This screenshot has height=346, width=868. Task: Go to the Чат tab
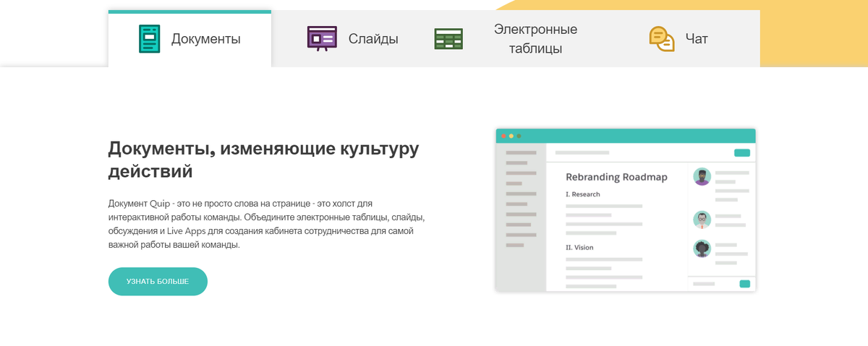[x=678, y=39]
